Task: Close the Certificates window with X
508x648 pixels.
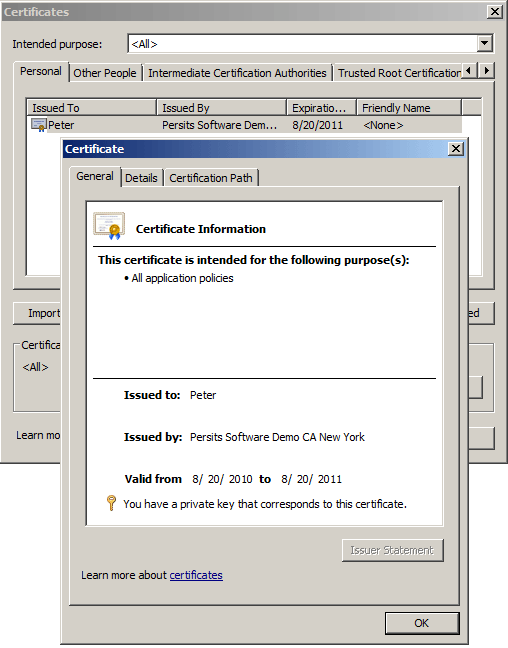Action: pos(494,12)
